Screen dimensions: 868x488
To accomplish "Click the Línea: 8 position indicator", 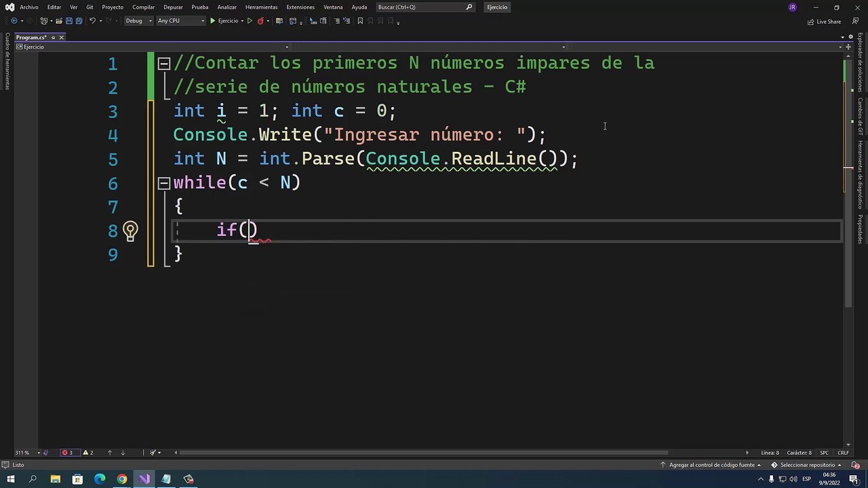I will (x=770, y=453).
